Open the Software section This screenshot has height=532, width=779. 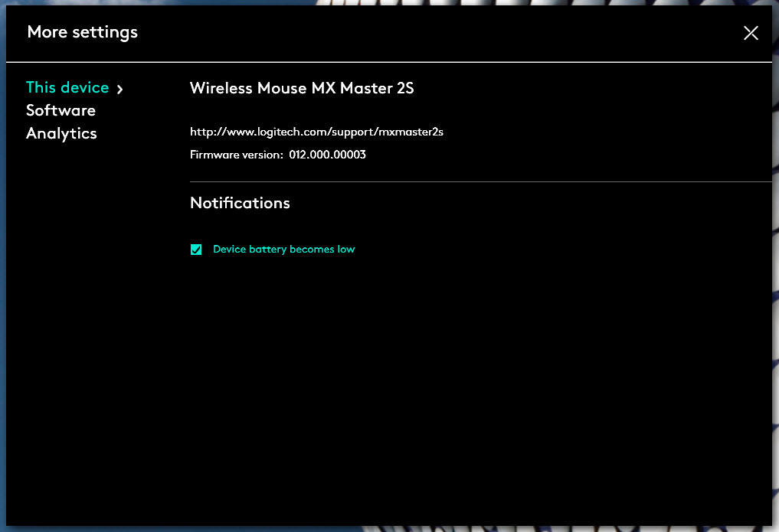61,110
